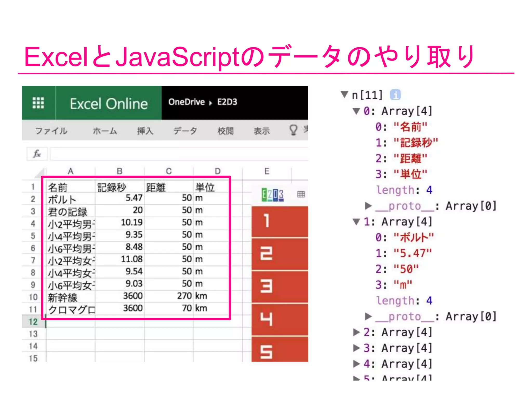Click the E2D3 add-in logo
Image resolution: width=532 pixels, height=399 pixels.
[x=272, y=195]
